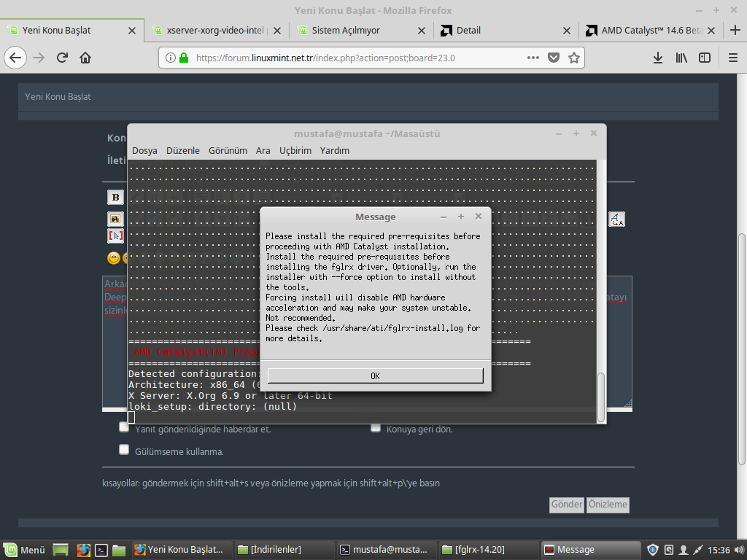Switch to xserver-xorg-video-intel tab
Viewport: 747px width, 560px height.
click(x=217, y=31)
